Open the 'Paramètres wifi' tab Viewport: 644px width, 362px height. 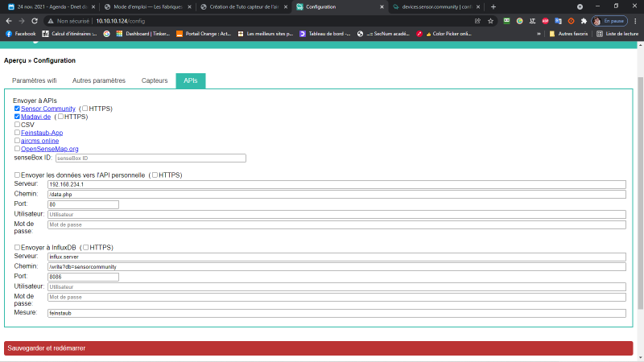(35, 80)
